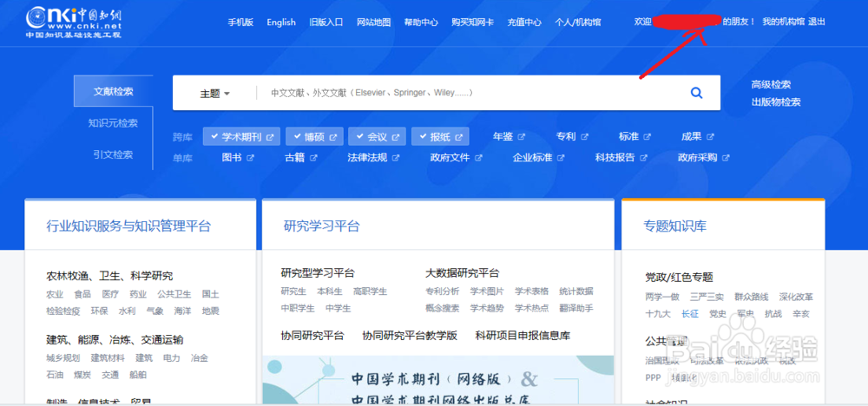The width and height of the screenshot is (868, 406).
Task: Open 个人/机构馆 in top navigation
Action: [x=578, y=23]
